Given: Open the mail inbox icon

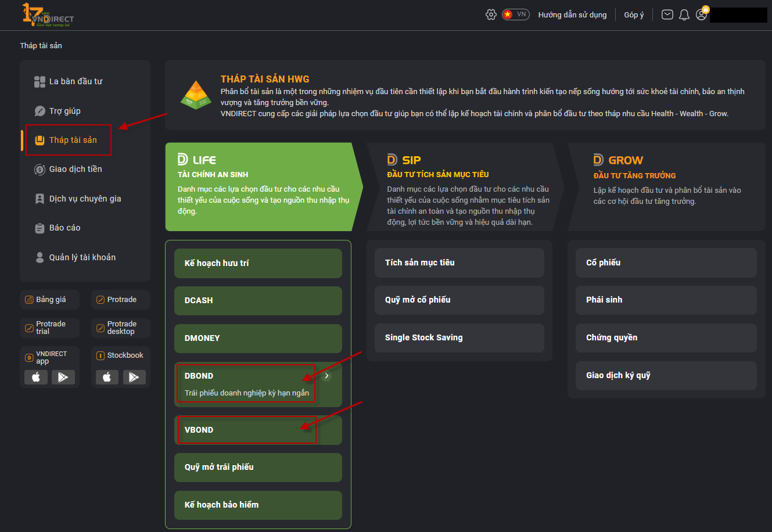Looking at the screenshot, I should pyautogui.click(x=667, y=15).
